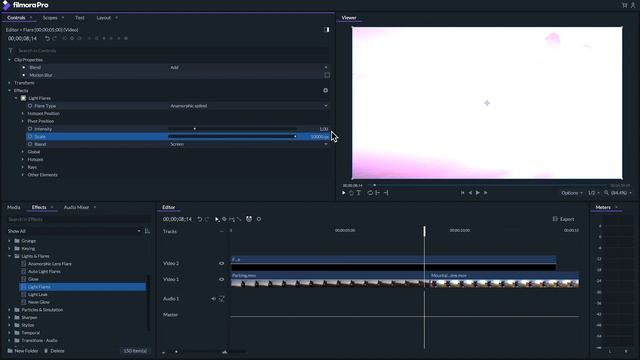Click the Flare Type keyframe circle
Screen dimensions: 640x360
[30, 106]
